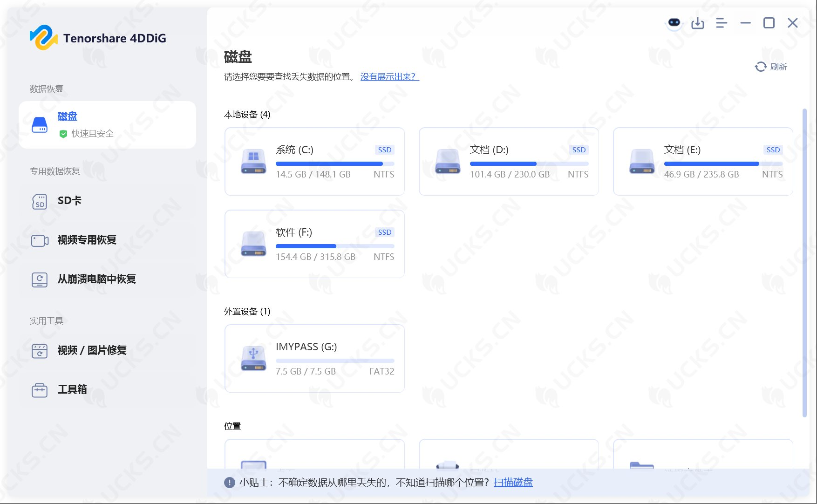Click the usage bar of 文档 (E:)

coord(723,163)
